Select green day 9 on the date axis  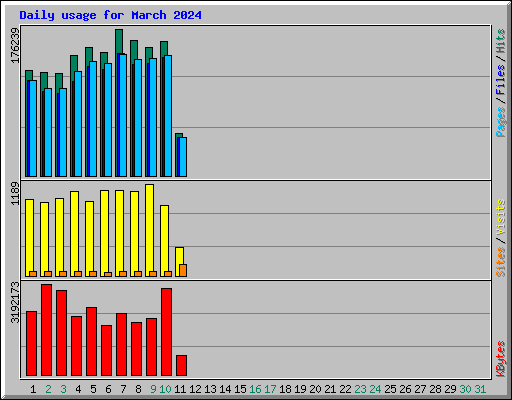(x=153, y=389)
